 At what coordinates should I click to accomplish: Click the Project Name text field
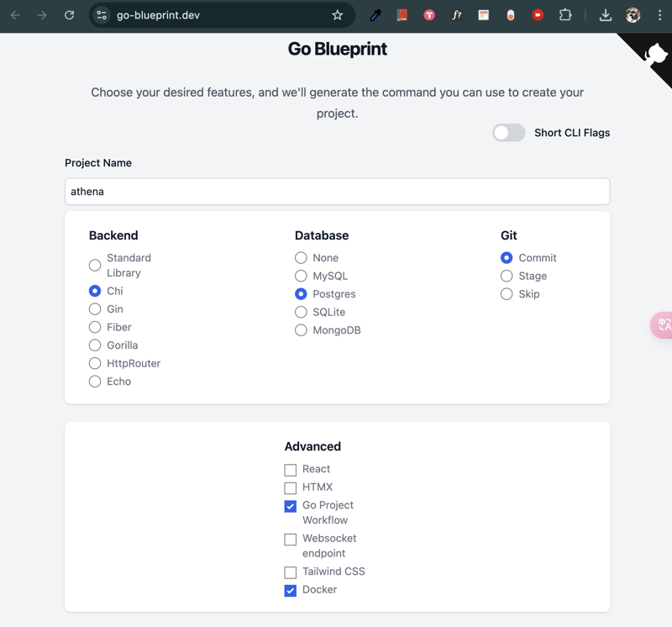(337, 192)
